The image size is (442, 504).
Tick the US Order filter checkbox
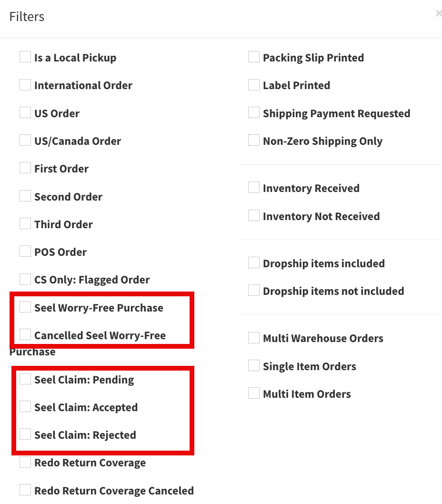pos(25,113)
